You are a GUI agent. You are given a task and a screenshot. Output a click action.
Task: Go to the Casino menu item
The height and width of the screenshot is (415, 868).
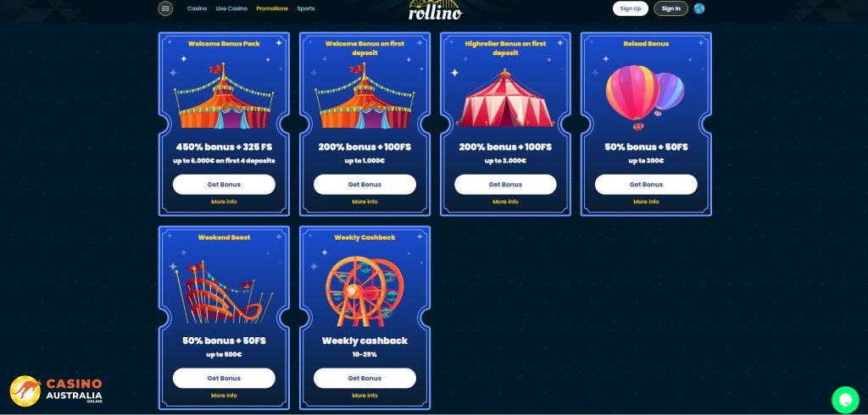197,8
